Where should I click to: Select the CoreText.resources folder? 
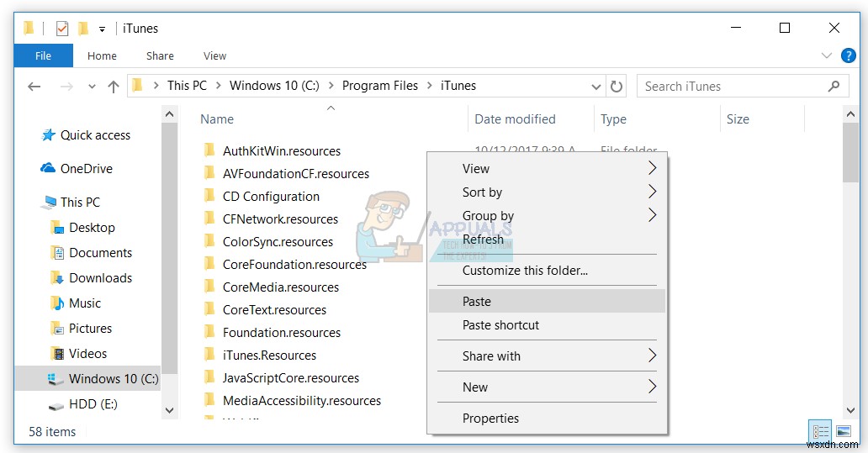(265, 310)
